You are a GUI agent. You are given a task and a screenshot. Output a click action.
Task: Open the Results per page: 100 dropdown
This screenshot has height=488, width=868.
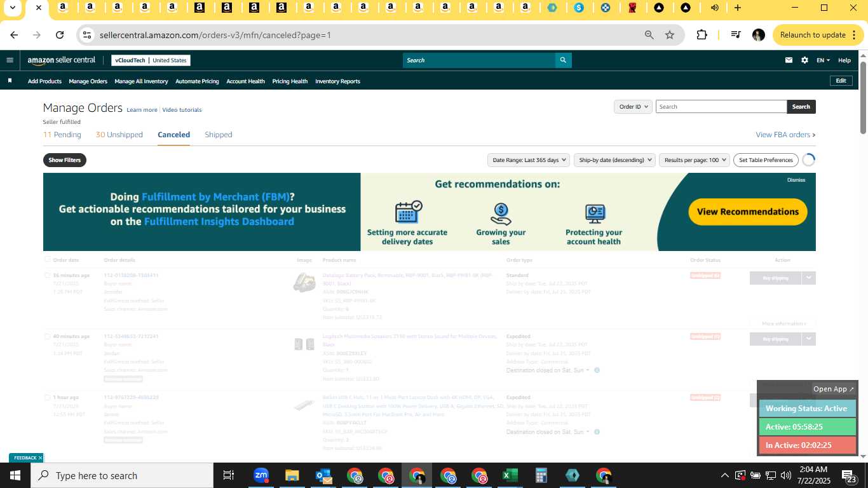(x=694, y=160)
